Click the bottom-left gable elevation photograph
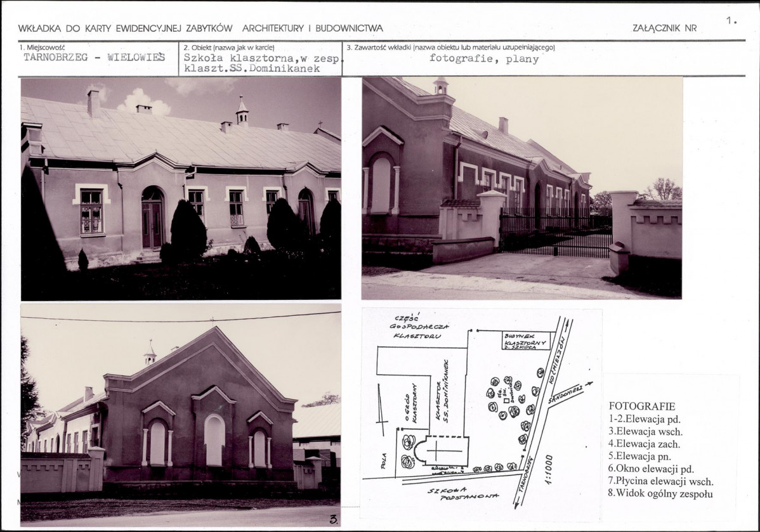Screen dimensions: 760x532 181,415
